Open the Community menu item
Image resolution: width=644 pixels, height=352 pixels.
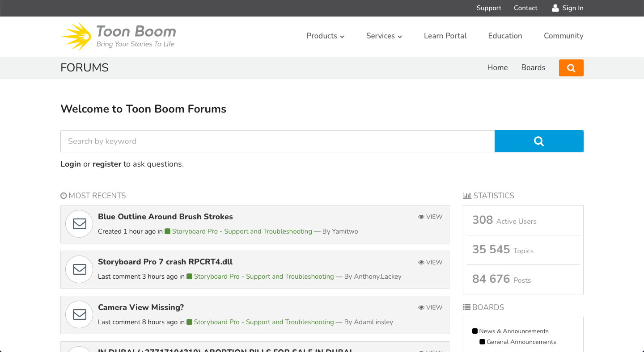pyautogui.click(x=563, y=36)
